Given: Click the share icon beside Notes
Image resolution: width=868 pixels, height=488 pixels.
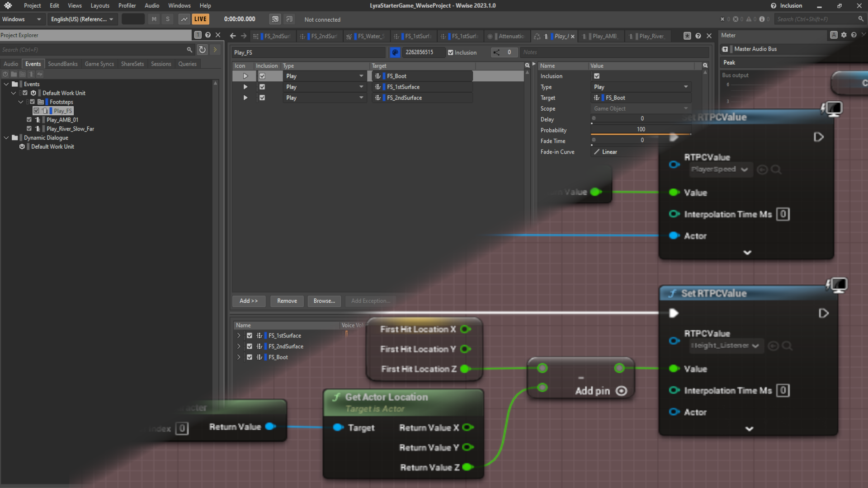Looking at the screenshot, I should point(496,52).
